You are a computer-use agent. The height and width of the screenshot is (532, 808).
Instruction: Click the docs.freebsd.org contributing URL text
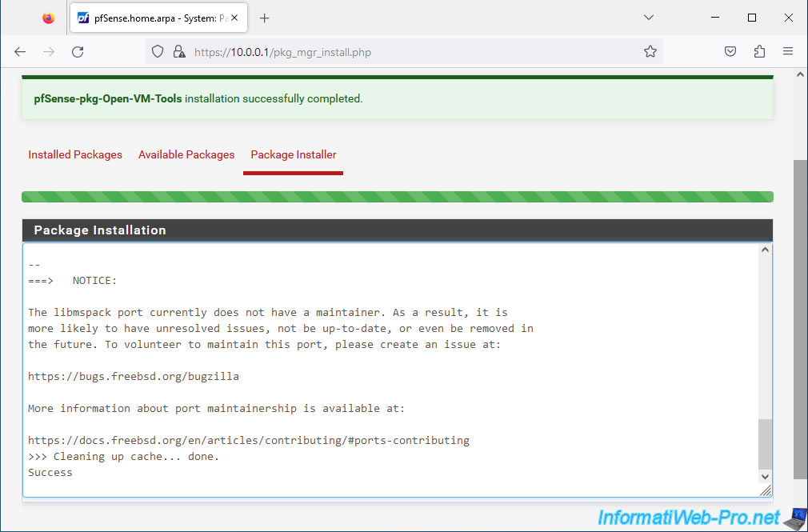pos(249,440)
